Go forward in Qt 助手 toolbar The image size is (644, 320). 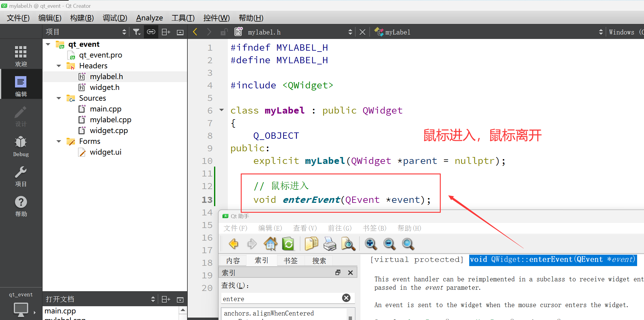252,244
